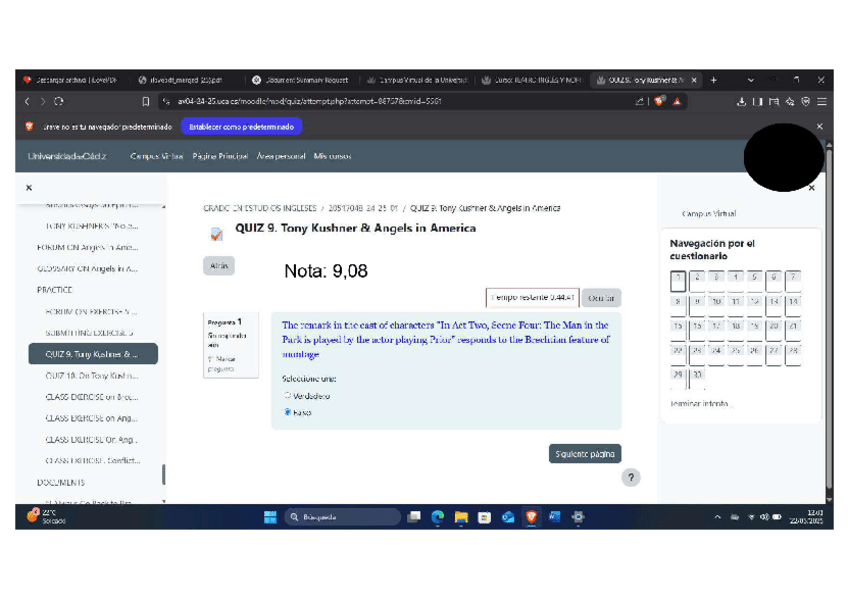Open File Explorer from the taskbar
Screen dimensions: 848x599
coord(461,517)
